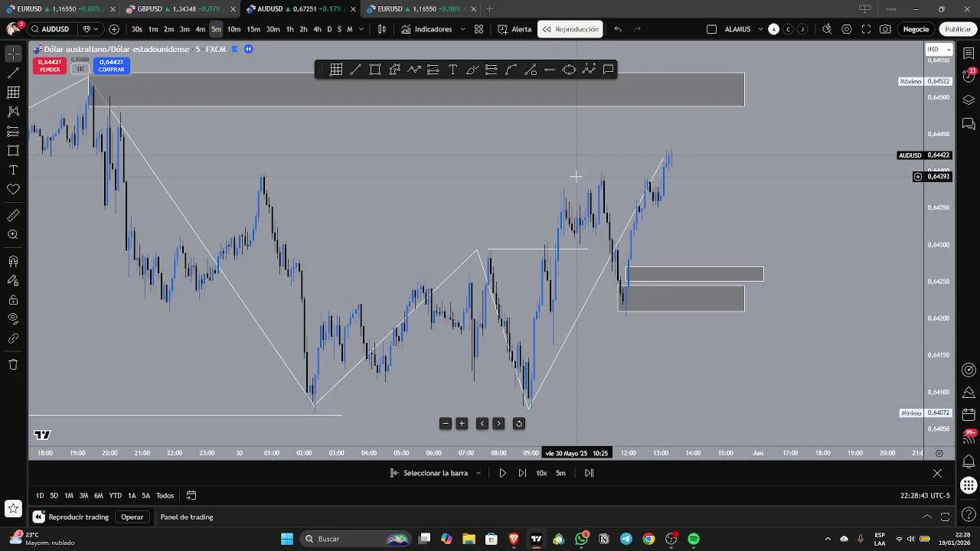
Task: Click the trash icon to remove drawings
Action: pyautogui.click(x=13, y=364)
